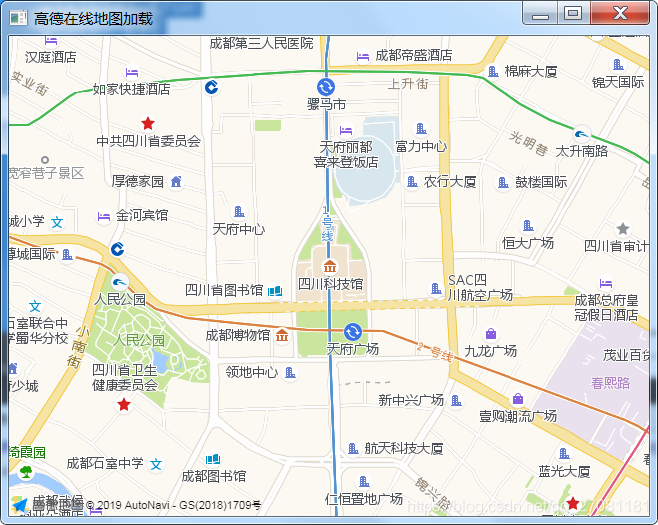Click the 天府丽都喜来登饭店 hotel icon
This screenshot has height=525, width=658.
coord(346,130)
